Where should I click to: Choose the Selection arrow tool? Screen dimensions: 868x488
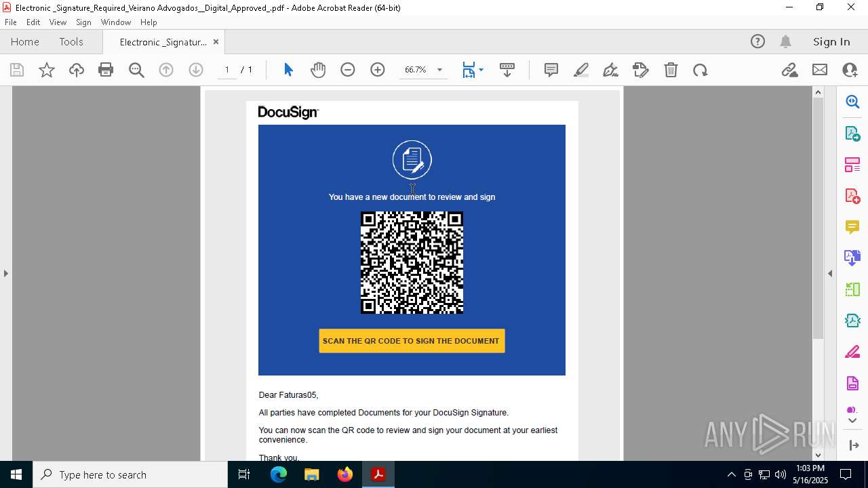pos(288,70)
